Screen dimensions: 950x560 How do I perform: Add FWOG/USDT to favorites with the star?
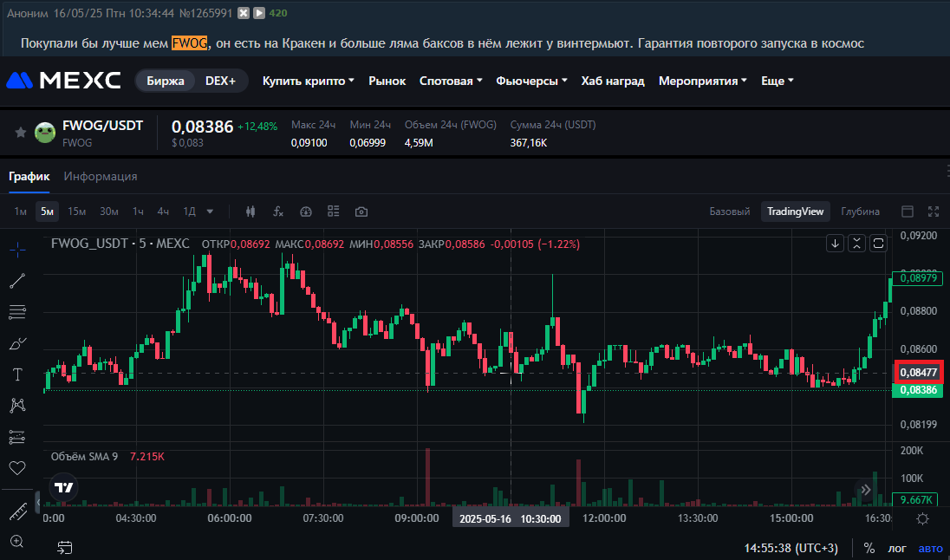pos(21,132)
